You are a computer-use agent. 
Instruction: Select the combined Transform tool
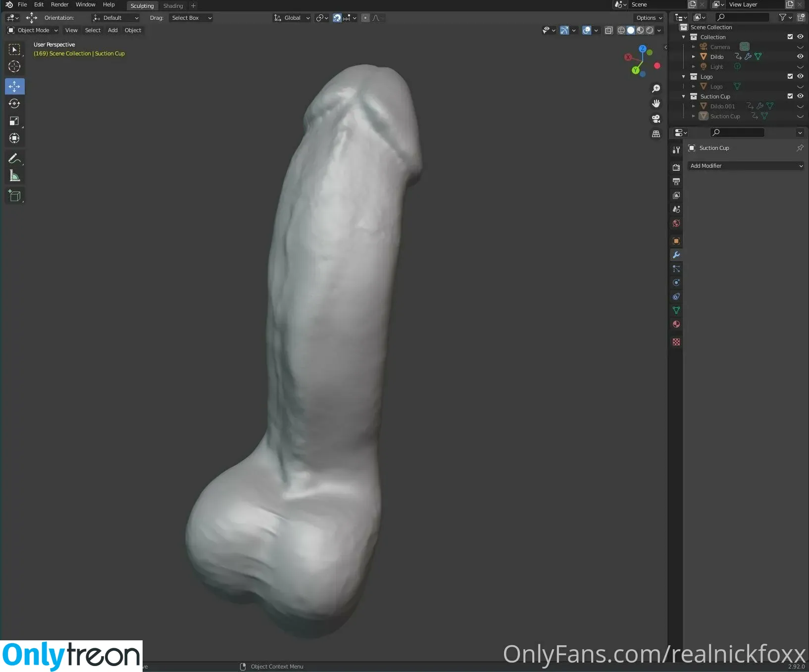coord(14,138)
